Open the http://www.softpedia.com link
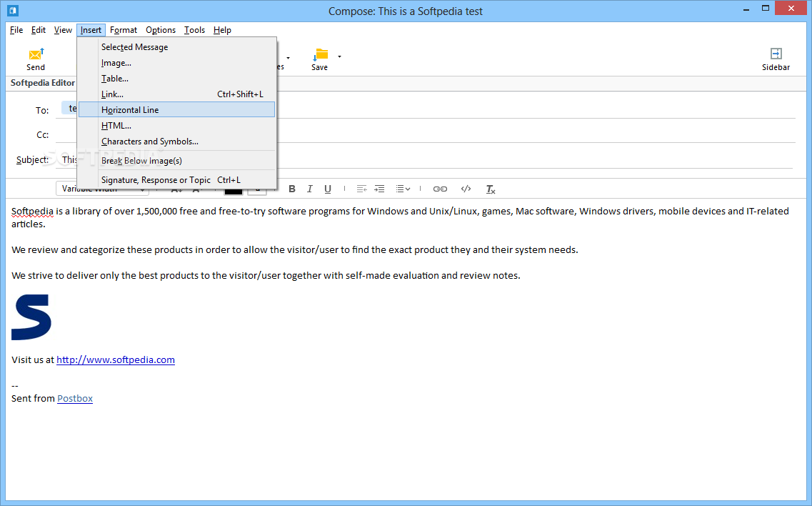Image resolution: width=812 pixels, height=506 pixels. tap(116, 359)
